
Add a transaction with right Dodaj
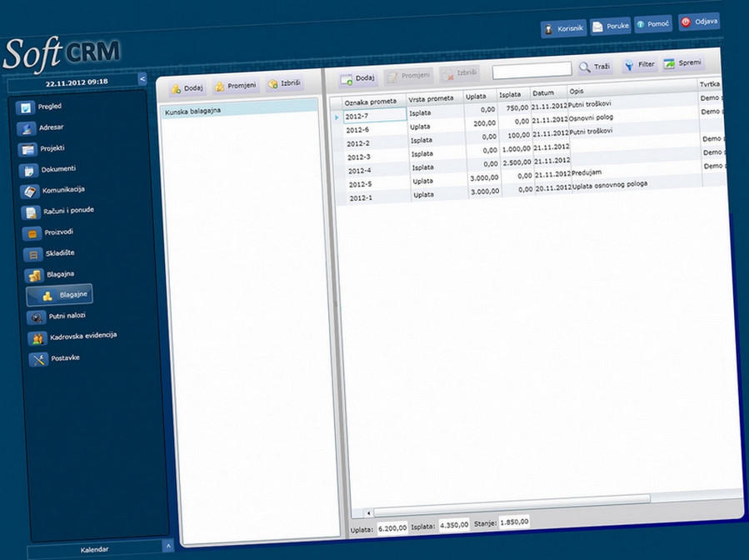click(x=357, y=77)
